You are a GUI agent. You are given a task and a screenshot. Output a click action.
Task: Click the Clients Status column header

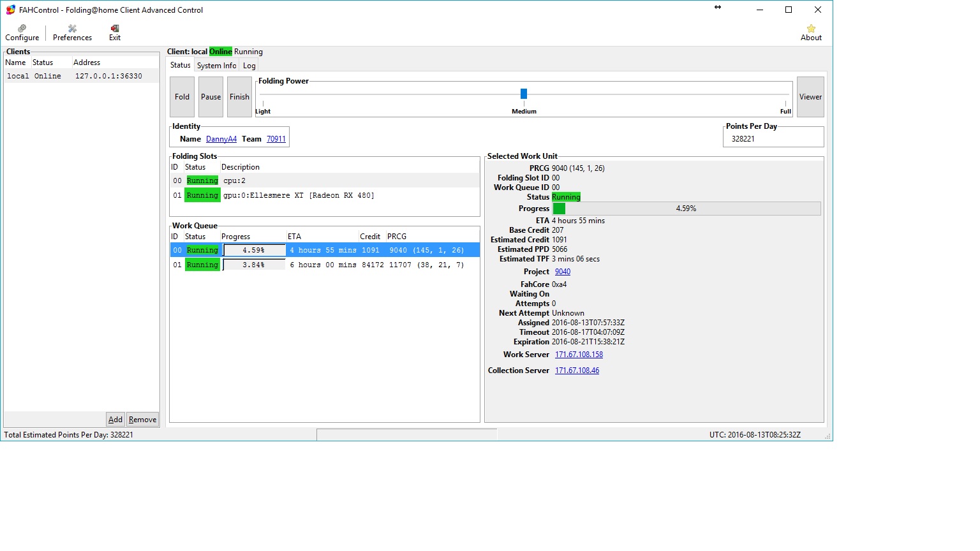43,62
